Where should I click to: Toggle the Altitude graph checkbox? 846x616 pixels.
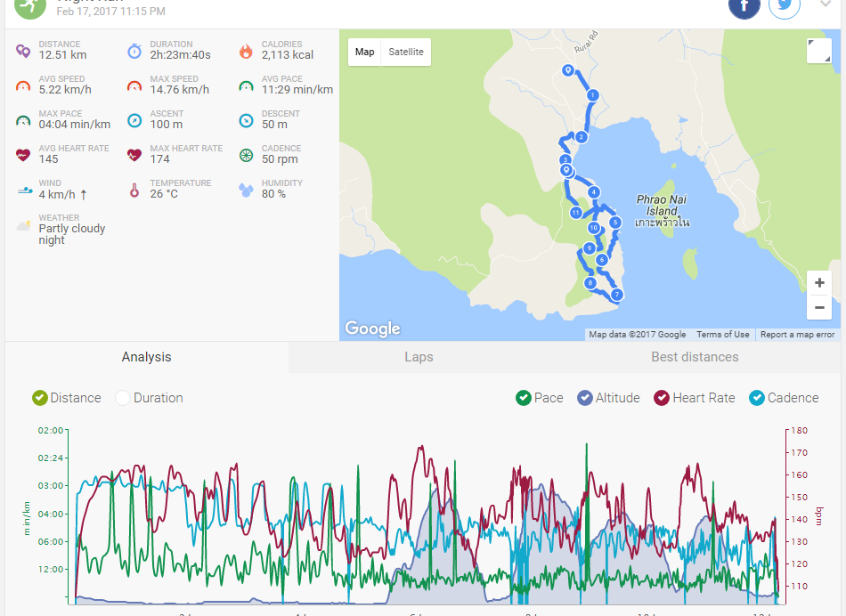(585, 398)
